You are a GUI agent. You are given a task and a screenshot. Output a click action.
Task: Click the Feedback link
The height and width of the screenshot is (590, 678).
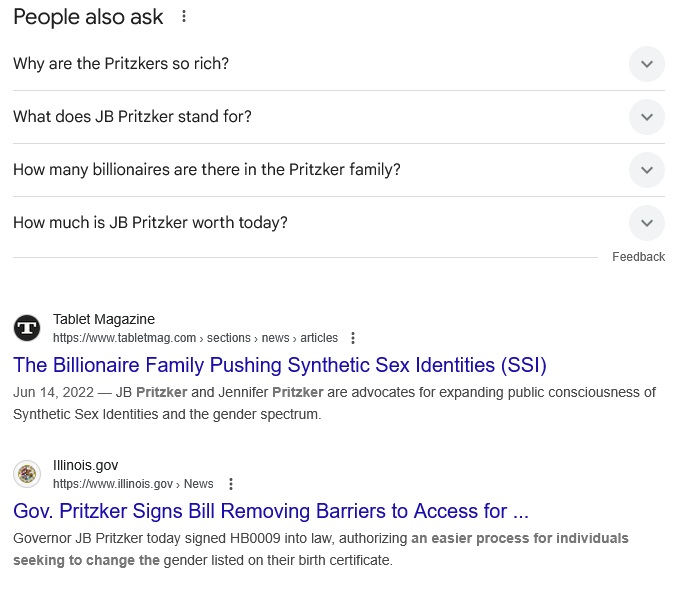click(x=638, y=257)
